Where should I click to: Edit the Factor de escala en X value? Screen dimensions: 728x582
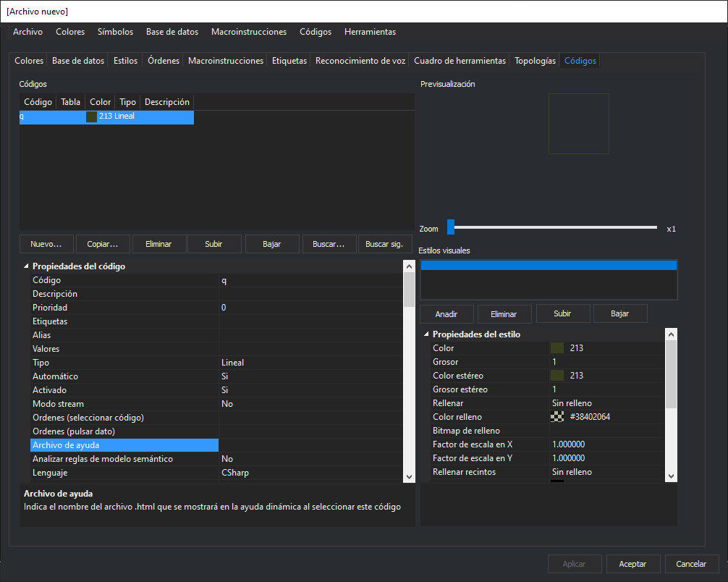[607, 444]
